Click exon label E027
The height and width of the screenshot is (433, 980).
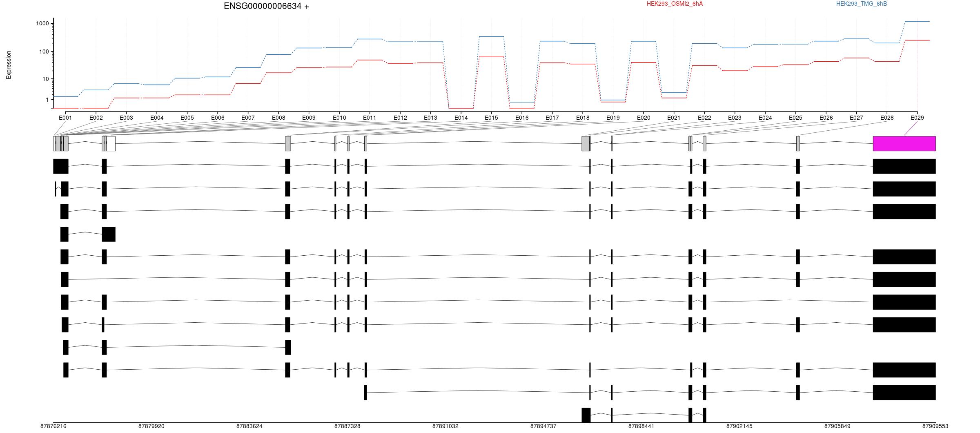tap(856, 118)
